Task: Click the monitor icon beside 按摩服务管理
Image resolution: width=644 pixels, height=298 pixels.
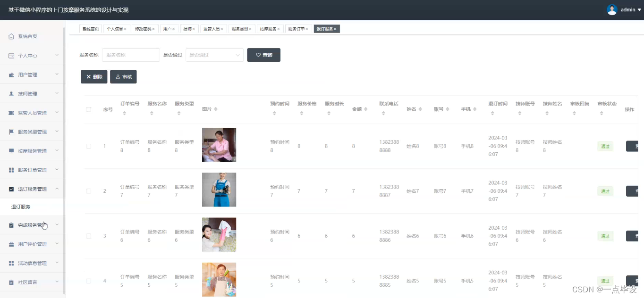Action: (11, 151)
